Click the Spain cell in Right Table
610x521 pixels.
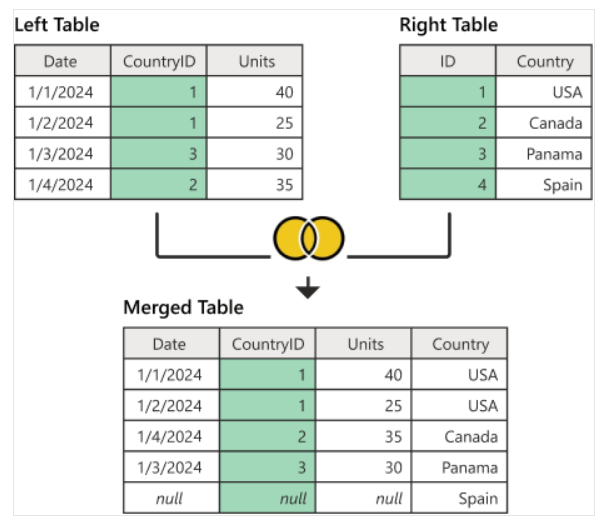click(544, 184)
